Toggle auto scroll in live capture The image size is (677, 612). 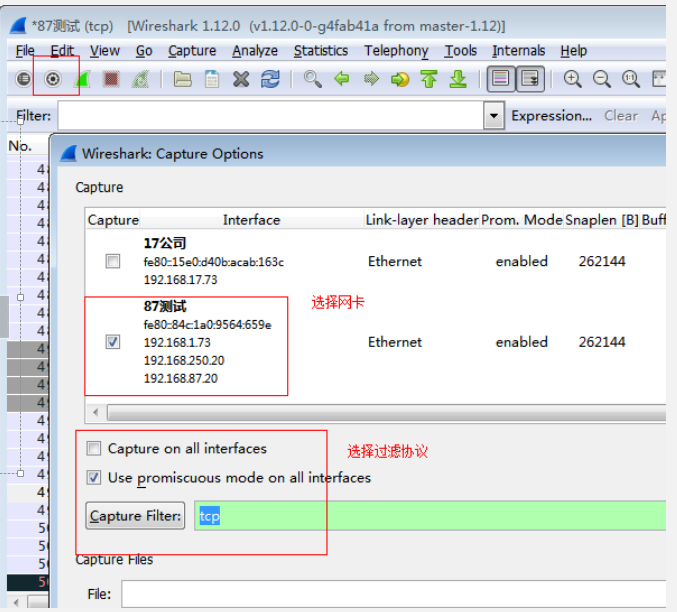530,79
